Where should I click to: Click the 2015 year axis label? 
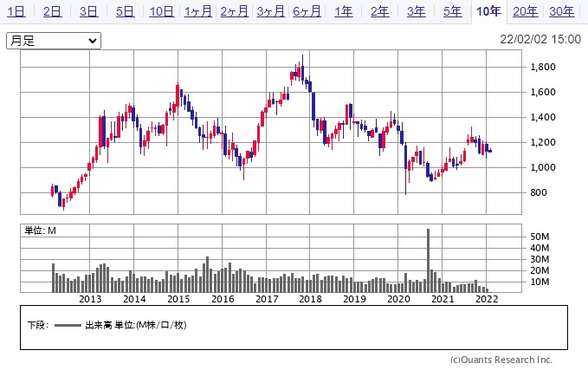point(178,299)
